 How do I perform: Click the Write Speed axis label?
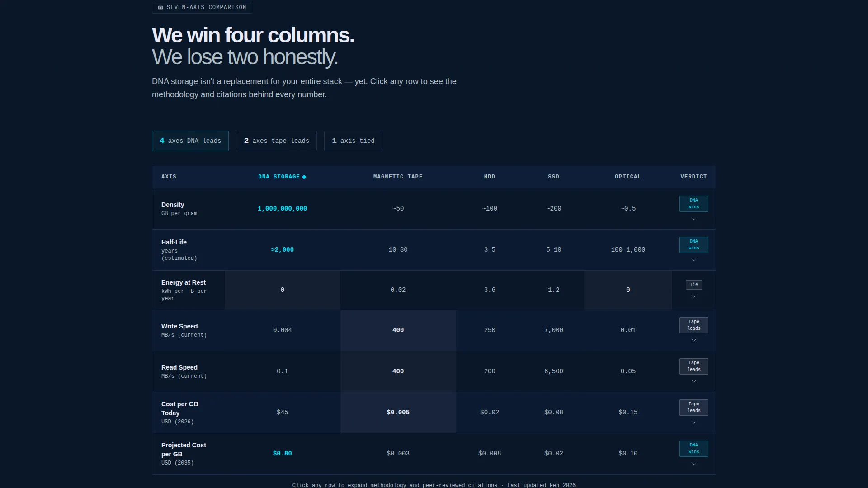click(179, 327)
